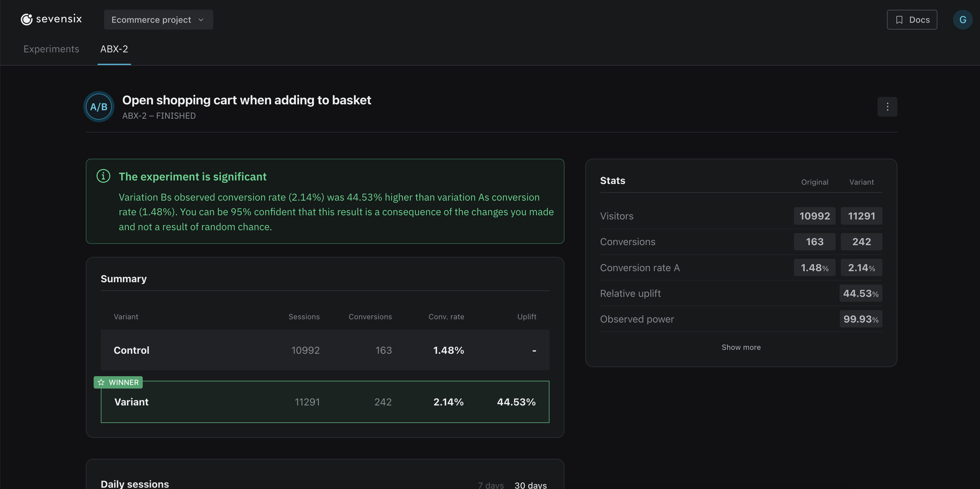Click 'The experiment is significant' heading
Screen dimensions: 980x489
coord(192,177)
